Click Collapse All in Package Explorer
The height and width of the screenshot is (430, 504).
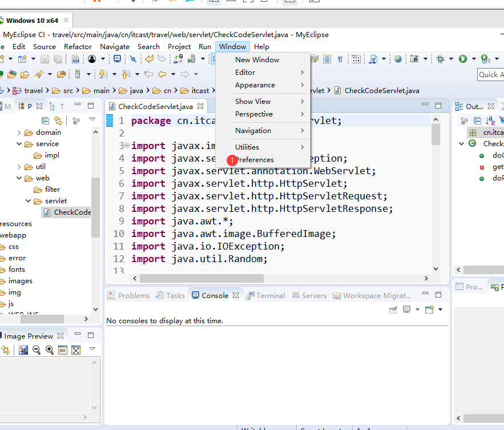[45, 120]
